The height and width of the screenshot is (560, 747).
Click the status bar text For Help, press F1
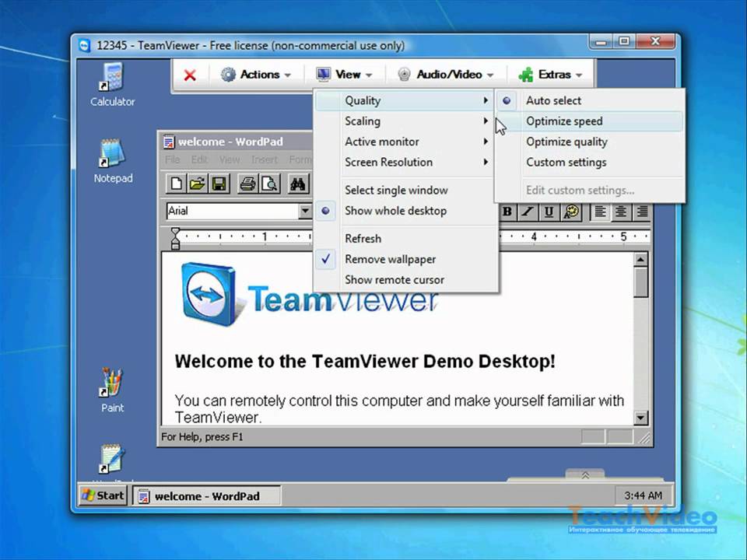[x=202, y=436]
